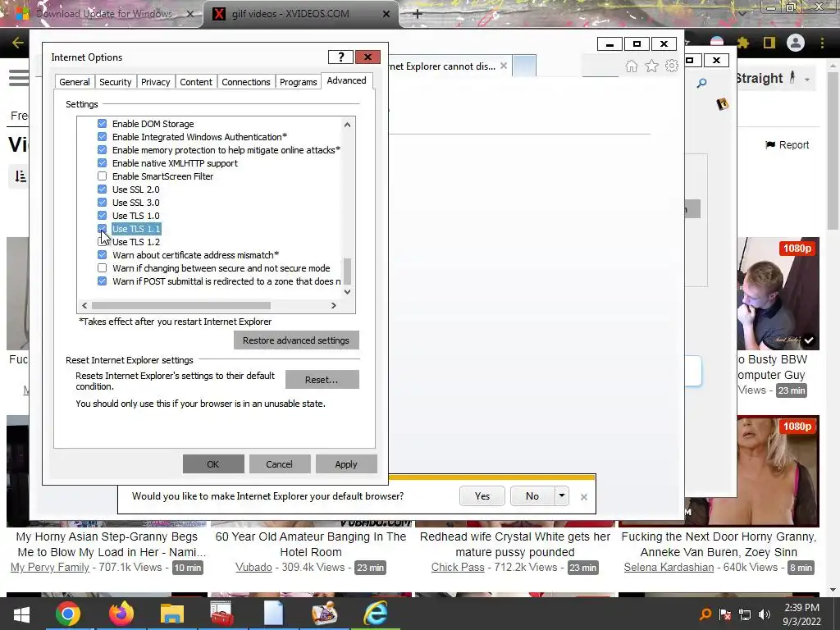Switch to the Privacy tab
840x630 pixels.
155,82
